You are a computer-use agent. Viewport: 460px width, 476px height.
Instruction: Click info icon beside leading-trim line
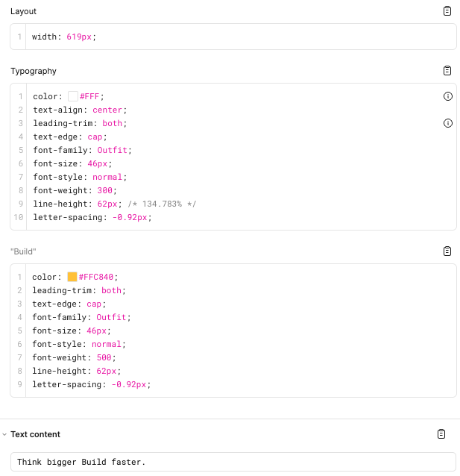(x=448, y=123)
